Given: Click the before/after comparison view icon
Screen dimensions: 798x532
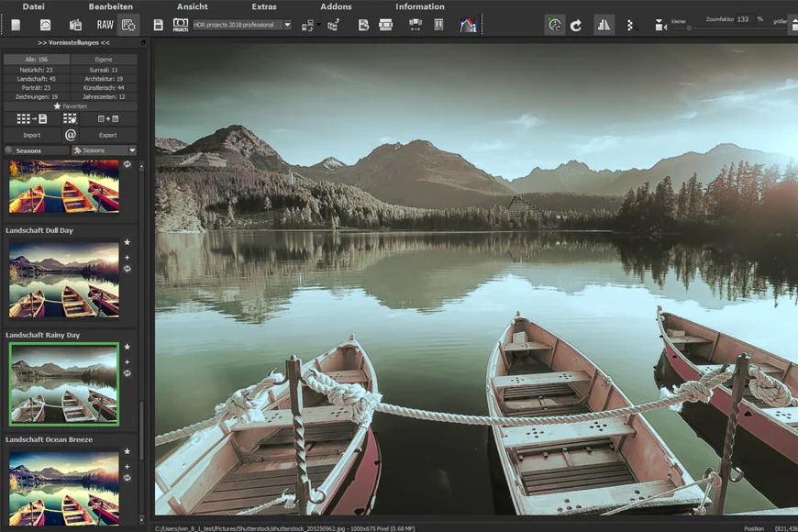Looking at the screenshot, I should pyautogui.click(x=604, y=25).
